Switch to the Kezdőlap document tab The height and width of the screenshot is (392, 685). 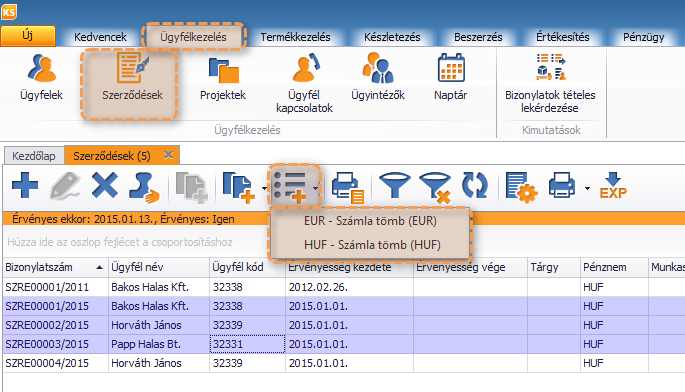(x=34, y=156)
